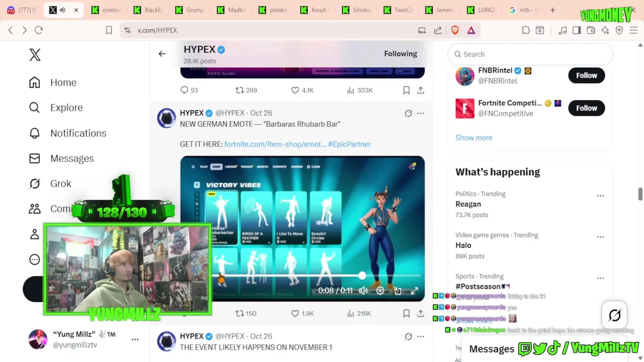Image resolution: width=644 pixels, height=362 pixels.
Task: Reload the page
Action: (39, 30)
